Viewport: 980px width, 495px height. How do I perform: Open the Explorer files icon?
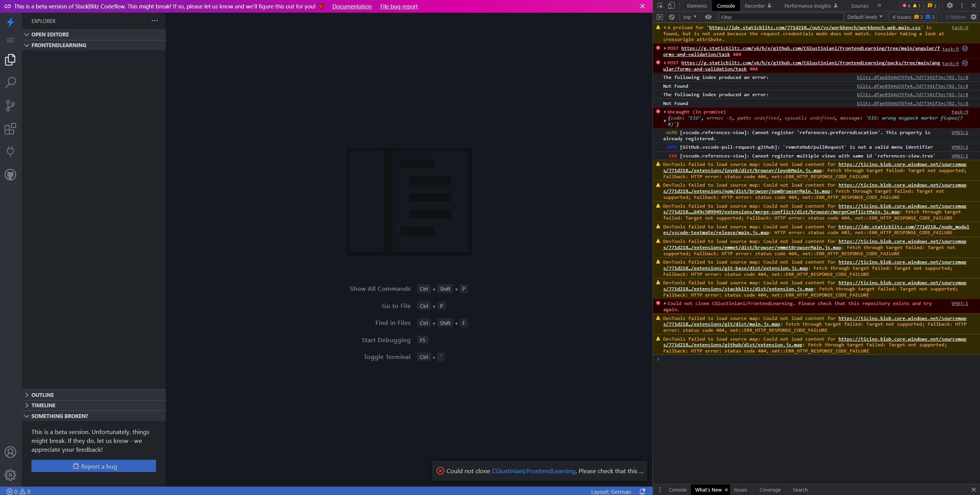[x=10, y=59]
